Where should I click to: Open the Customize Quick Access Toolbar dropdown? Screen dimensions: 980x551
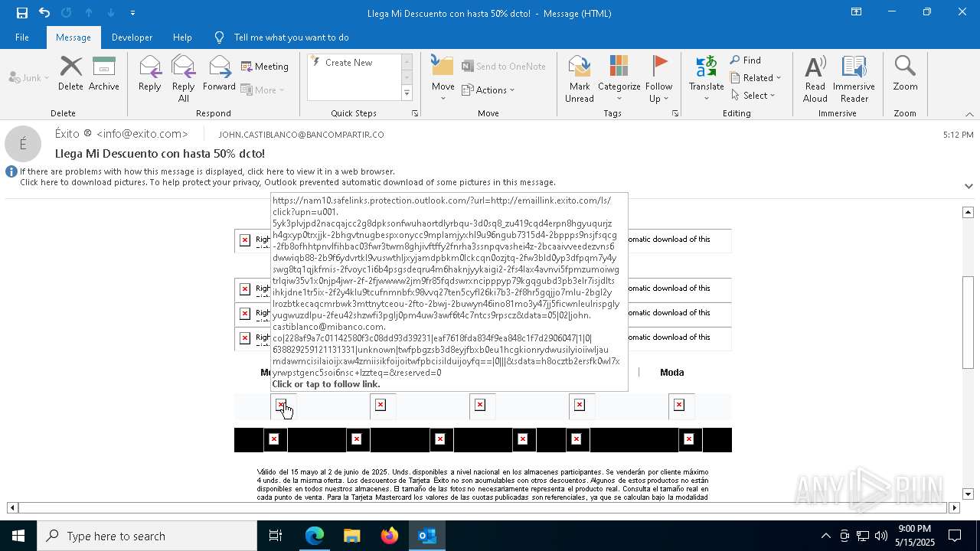point(132,13)
